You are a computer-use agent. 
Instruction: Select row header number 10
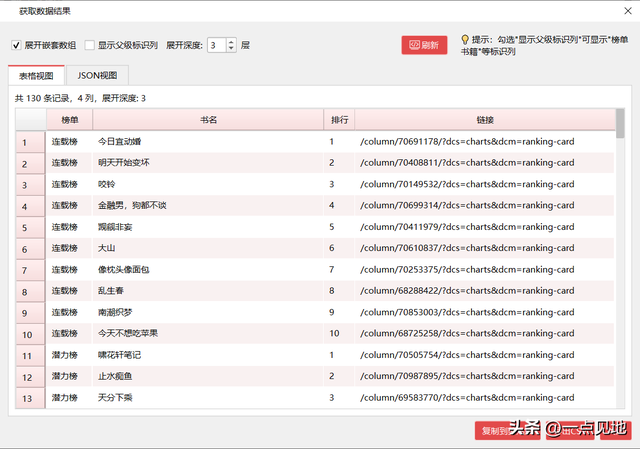[x=30, y=334]
